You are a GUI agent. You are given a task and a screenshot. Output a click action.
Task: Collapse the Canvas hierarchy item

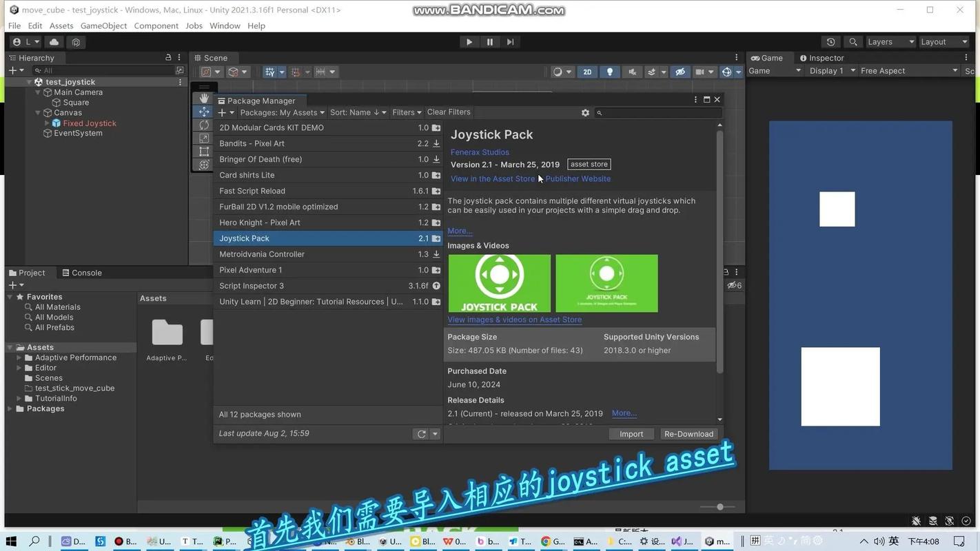pyautogui.click(x=38, y=113)
